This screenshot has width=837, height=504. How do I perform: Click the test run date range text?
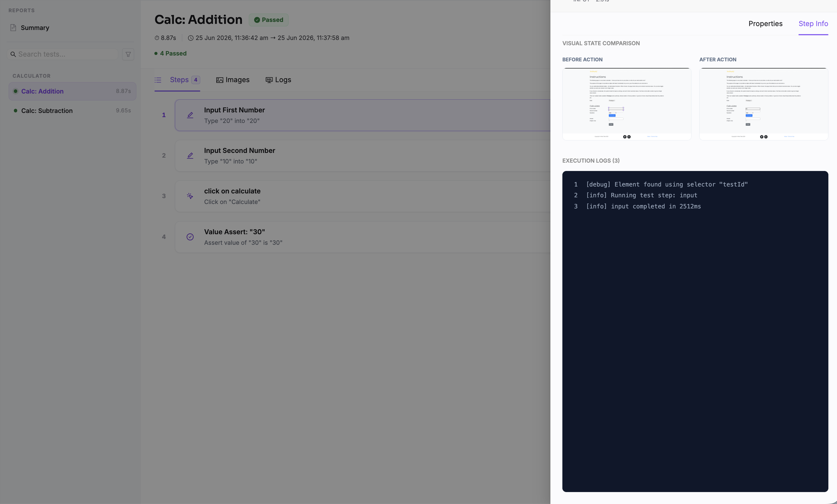272,38
